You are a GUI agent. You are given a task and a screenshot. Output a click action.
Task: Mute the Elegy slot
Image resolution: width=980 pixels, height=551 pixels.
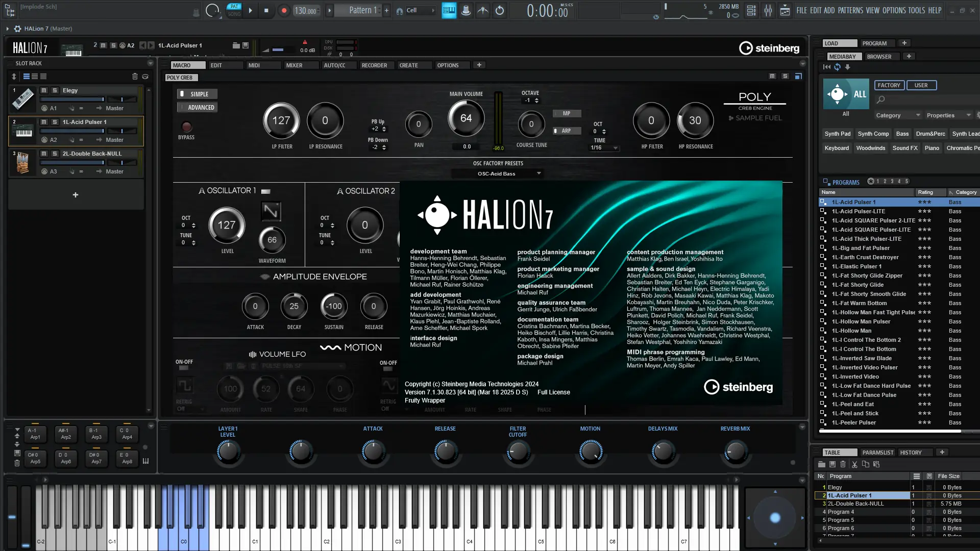(x=44, y=90)
